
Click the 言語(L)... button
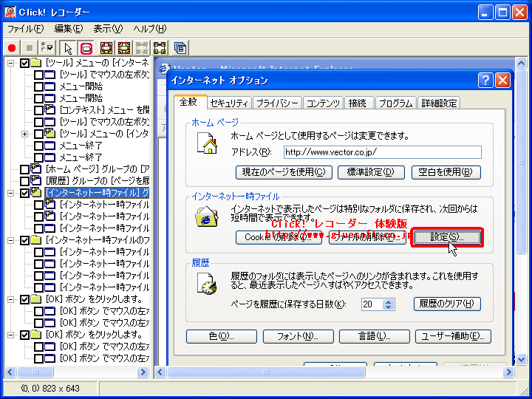[x=374, y=337]
